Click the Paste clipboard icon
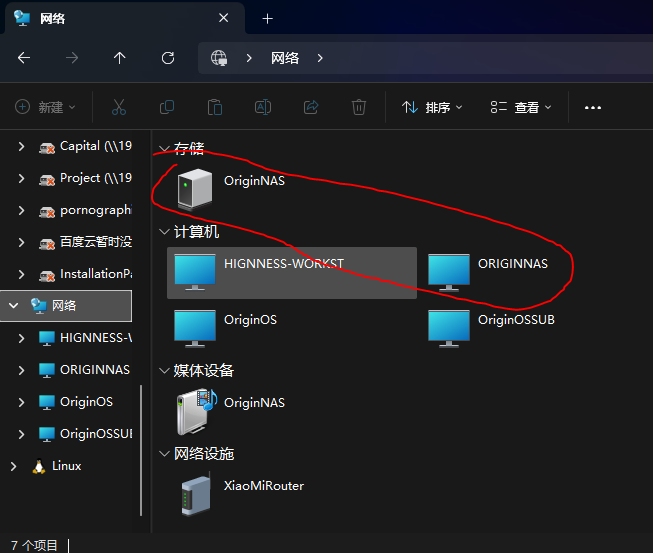This screenshot has width=653, height=553. [x=214, y=107]
